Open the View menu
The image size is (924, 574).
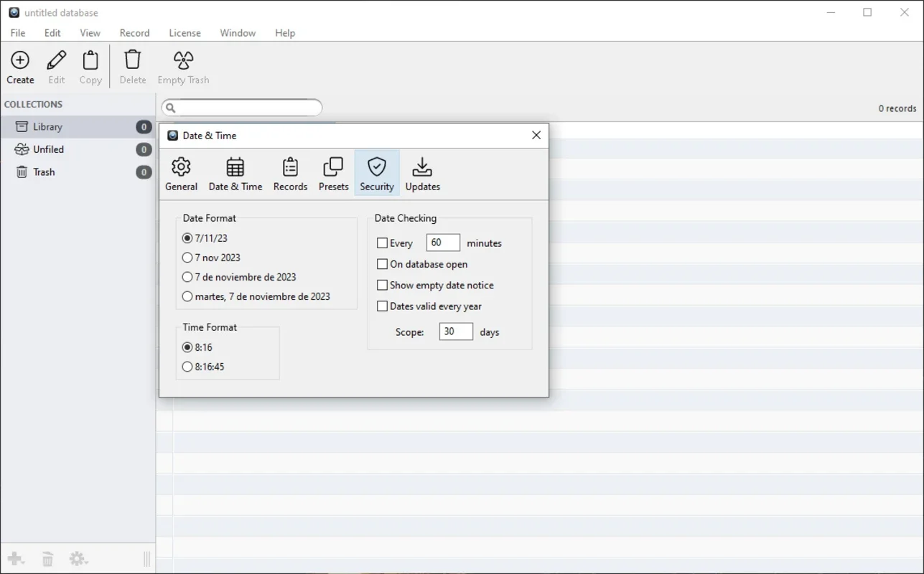(90, 33)
